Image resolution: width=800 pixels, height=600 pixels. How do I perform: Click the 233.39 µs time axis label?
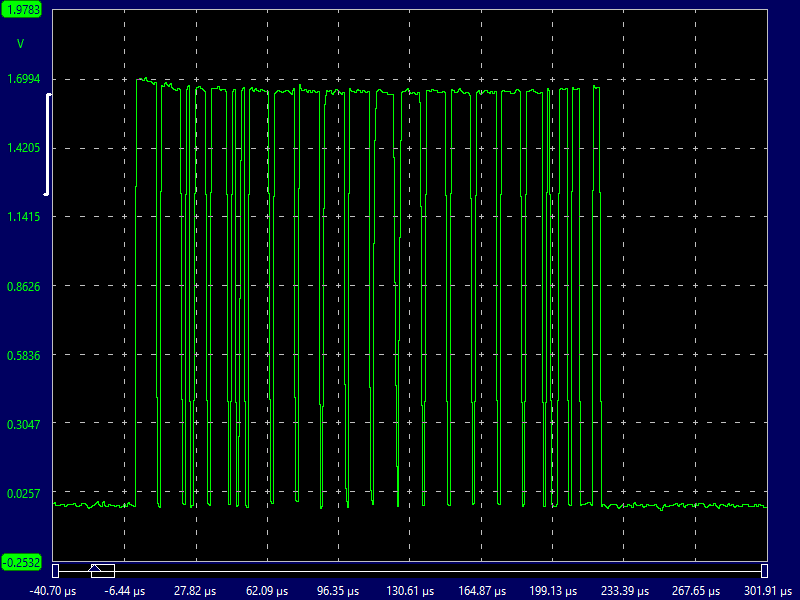point(625,591)
